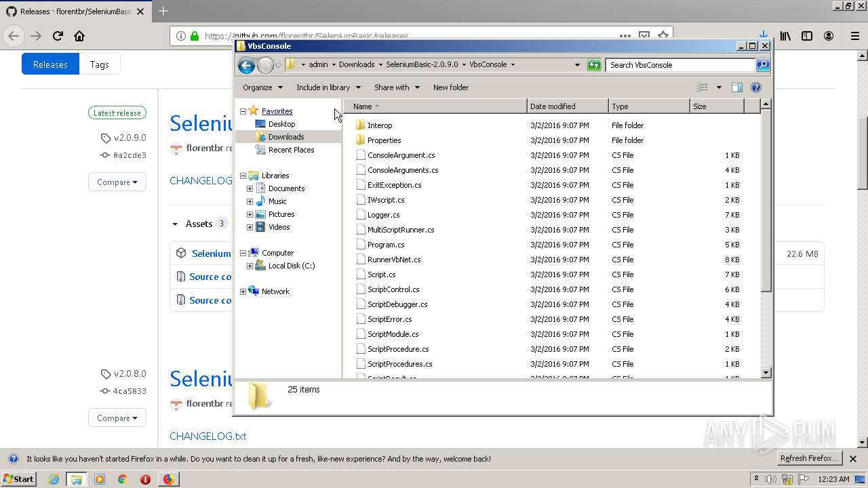Sort files by Name column header
Viewport: 868px width, 488px height.
435,106
